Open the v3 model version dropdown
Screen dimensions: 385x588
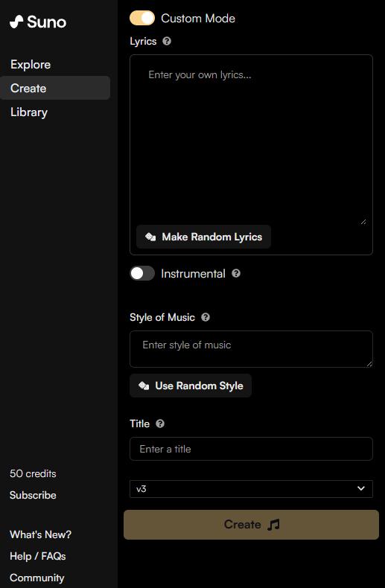point(251,488)
